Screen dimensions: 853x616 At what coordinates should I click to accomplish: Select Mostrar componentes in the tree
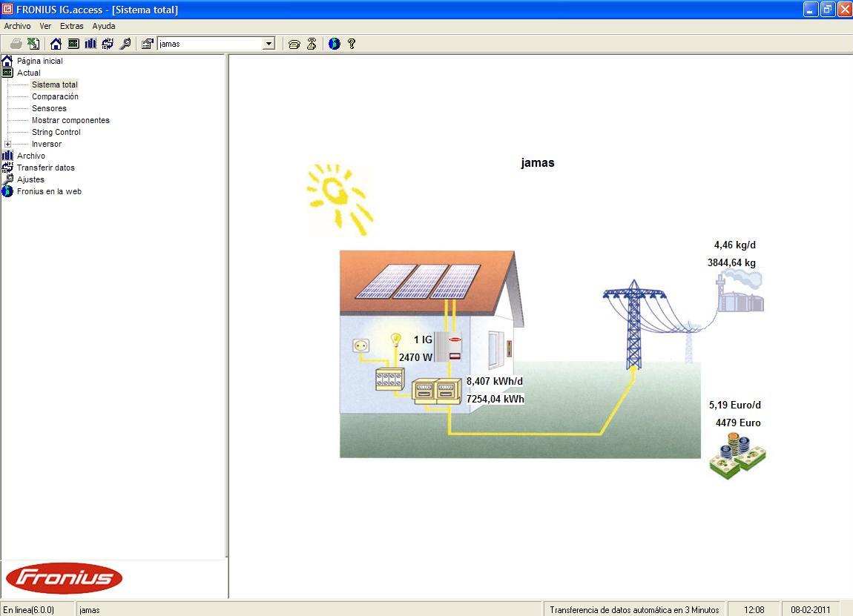click(70, 121)
